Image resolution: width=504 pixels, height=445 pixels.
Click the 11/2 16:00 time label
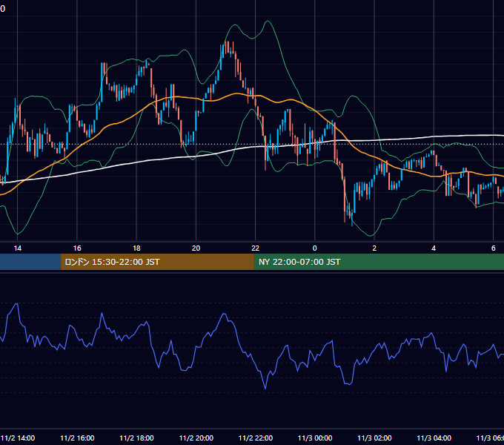[77, 438]
